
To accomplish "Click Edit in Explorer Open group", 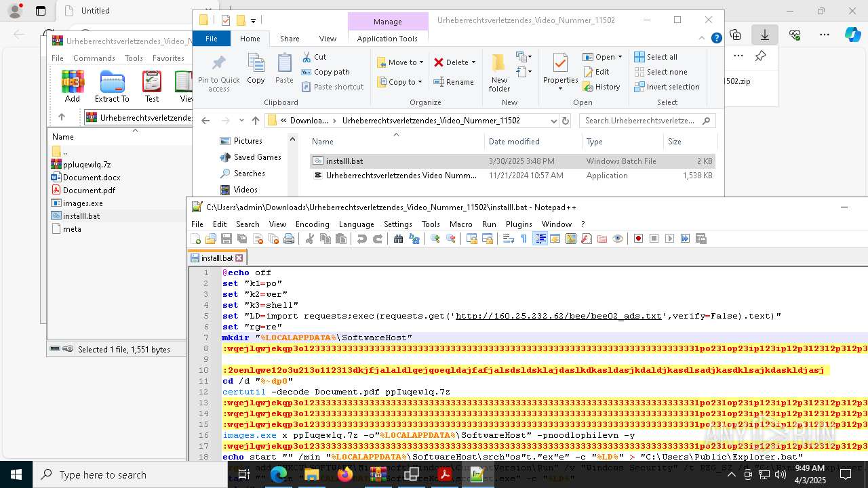I will [x=596, y=72].
